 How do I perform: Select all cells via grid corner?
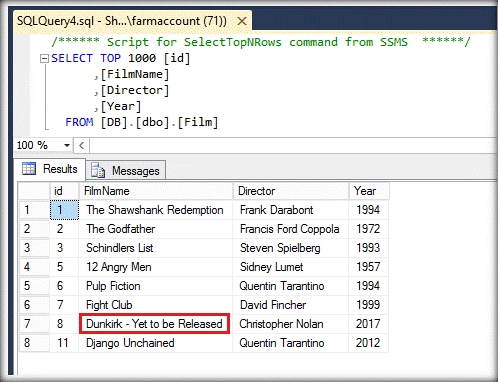[34, 191]
